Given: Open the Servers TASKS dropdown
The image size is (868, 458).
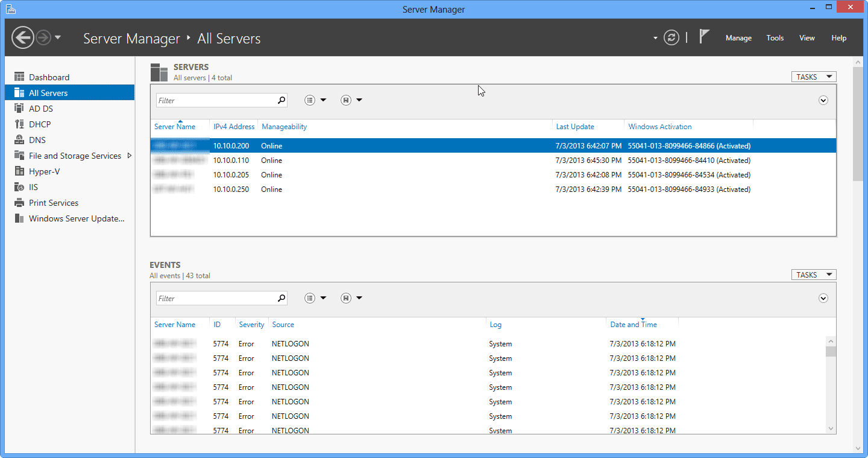Looking at the screenshot, I should (814, 77).
